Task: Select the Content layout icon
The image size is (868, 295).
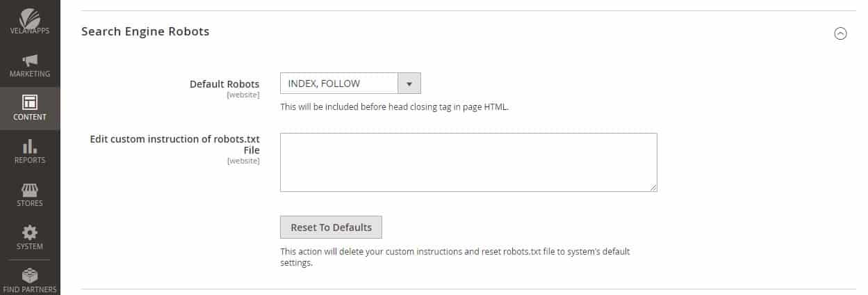Action: point(30,102)
